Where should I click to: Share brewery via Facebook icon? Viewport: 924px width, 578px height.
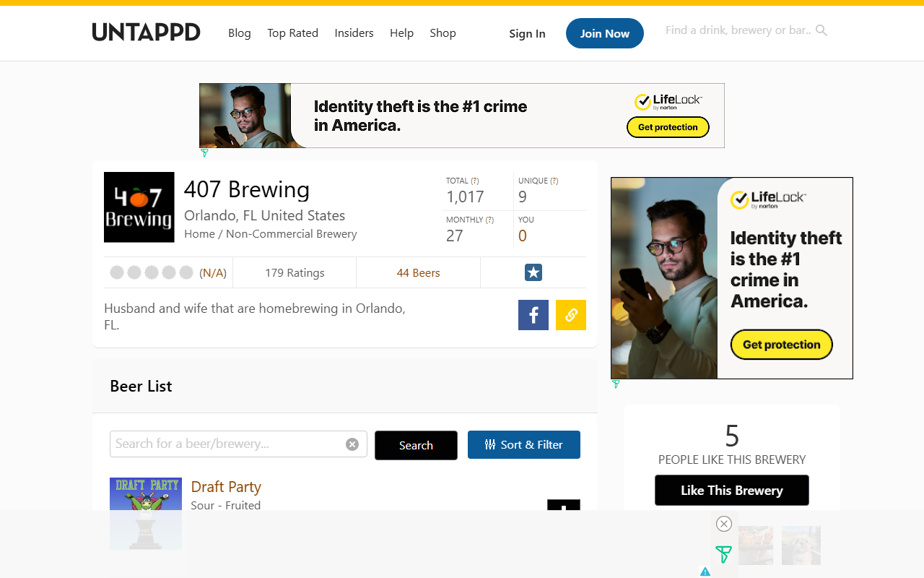pyautogui.click(x=533, y=315)
